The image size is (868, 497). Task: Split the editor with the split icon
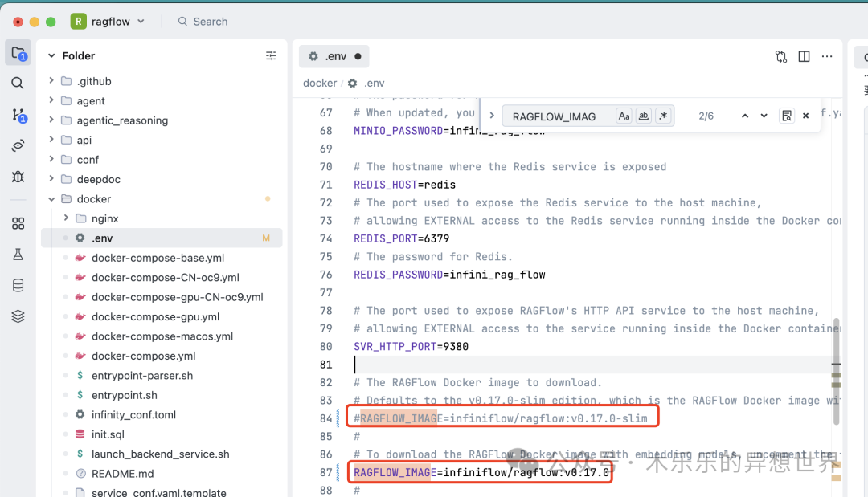pyautogui.click(x=804, y=56)
